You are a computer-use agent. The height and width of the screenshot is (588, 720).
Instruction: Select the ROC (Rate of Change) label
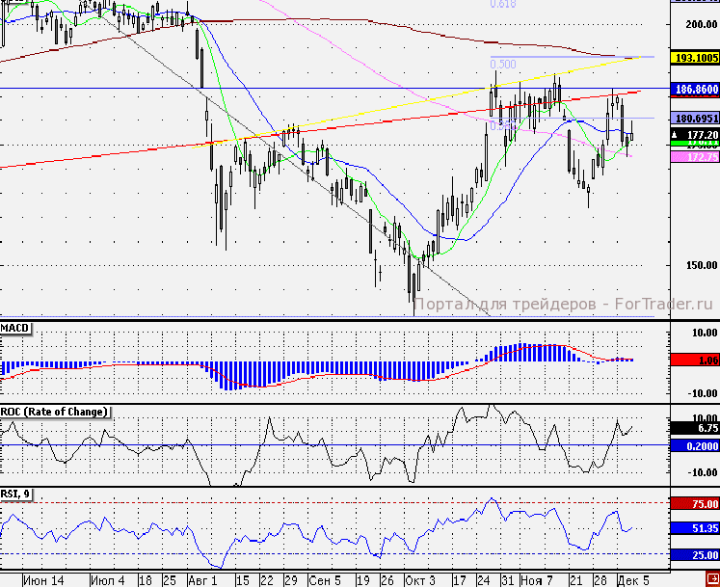(x=55, y=412)
